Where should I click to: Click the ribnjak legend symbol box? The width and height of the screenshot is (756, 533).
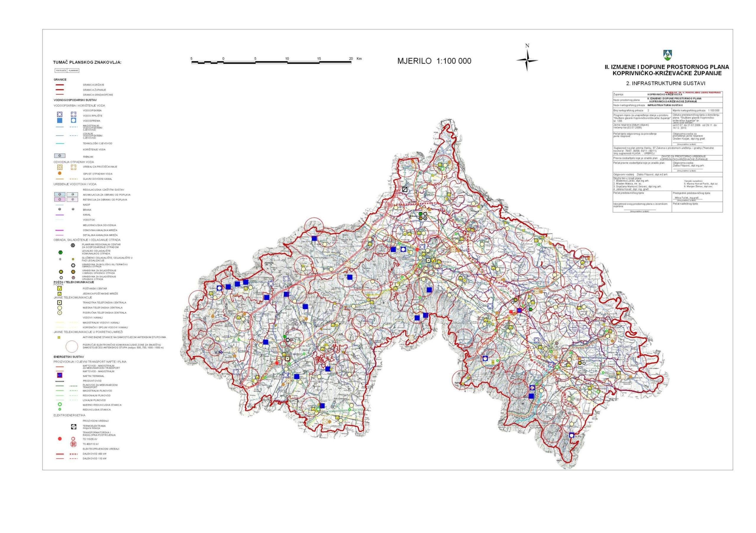coord(60,156)
